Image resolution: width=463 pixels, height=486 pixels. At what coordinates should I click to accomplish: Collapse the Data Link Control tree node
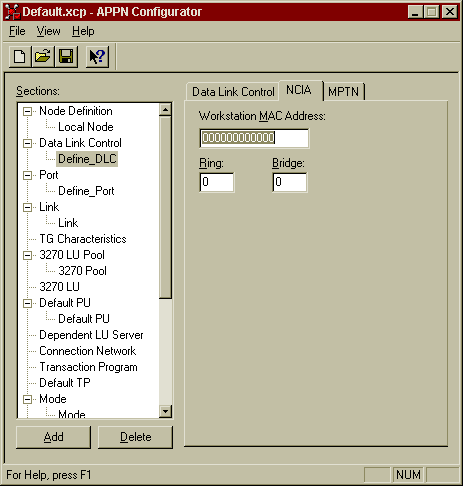tap(27, 143)
